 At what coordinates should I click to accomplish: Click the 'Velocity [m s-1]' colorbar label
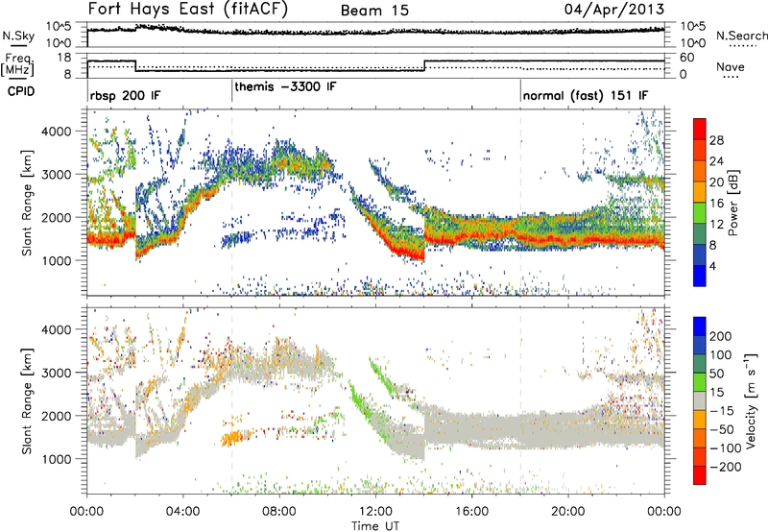pos(750,400)
